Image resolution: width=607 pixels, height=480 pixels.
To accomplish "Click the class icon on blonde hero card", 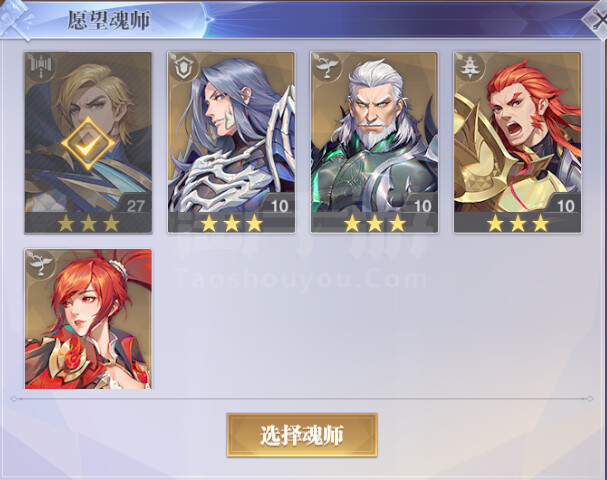I will click(x=41, y=67).
